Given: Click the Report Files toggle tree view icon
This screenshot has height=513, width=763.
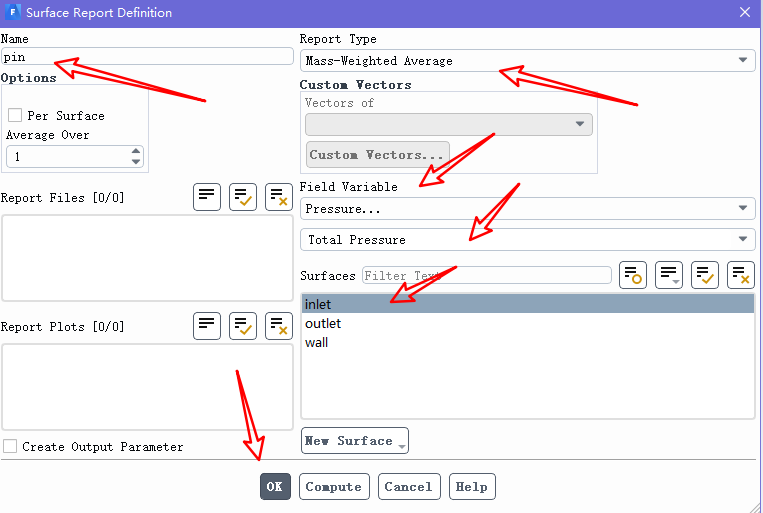Looking at the screenshot, I should (x=207, y=197).
